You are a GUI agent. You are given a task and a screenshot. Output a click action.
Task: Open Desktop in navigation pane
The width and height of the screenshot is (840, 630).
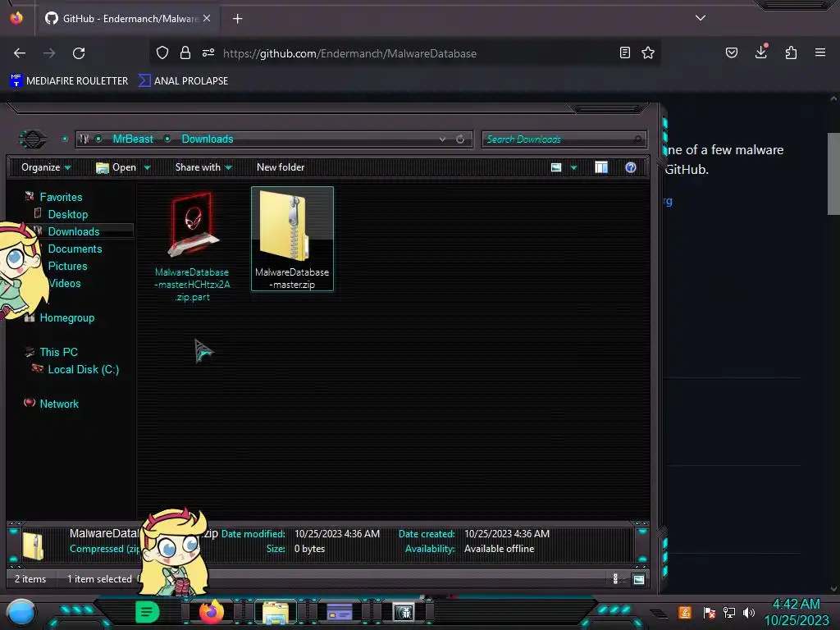[68, 214]
